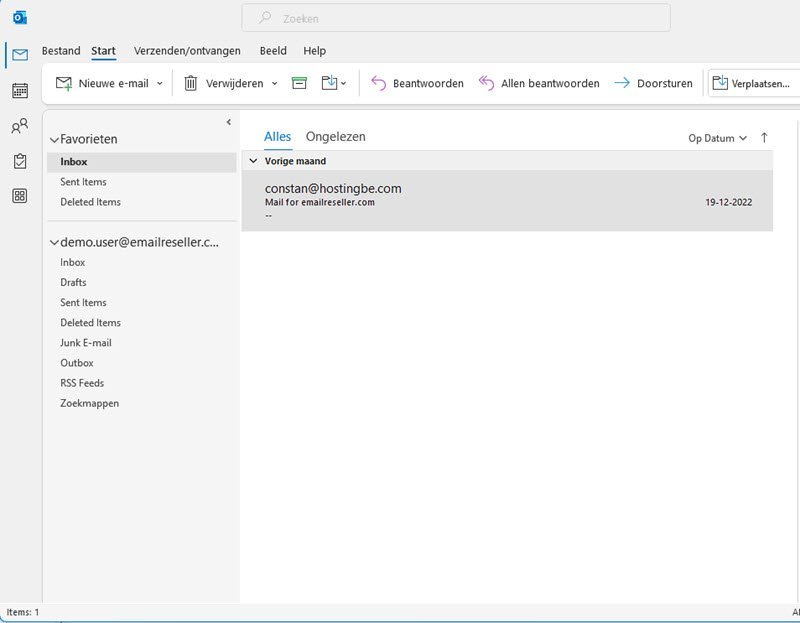This screenshot has height=623, width=800.
Task: Click the trash can delete icon
Action: coord(190,83)
